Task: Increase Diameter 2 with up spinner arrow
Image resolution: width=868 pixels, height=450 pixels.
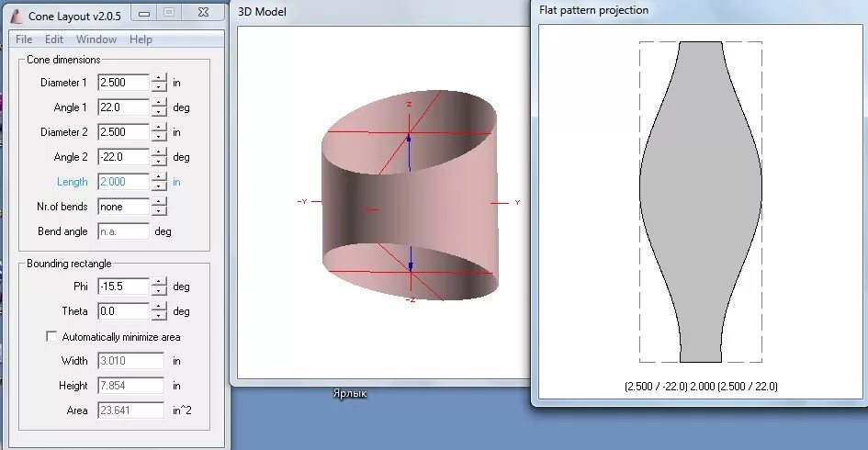Action: coord(159,129)
